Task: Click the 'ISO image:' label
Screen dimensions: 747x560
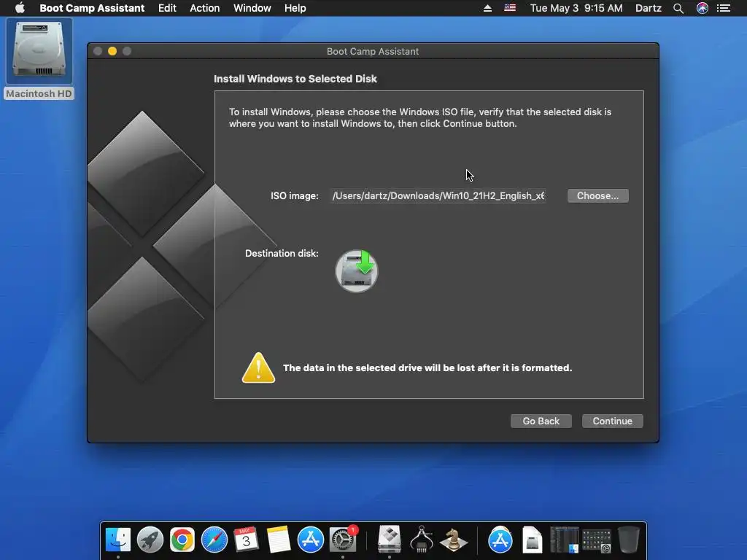Action: click(x=295, y=195)
